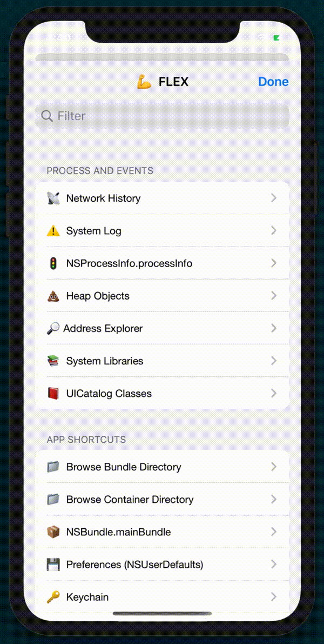Tap the flexed arm FLEX logo icon
This screenshot has width=324, height=644.
(144, 82)
